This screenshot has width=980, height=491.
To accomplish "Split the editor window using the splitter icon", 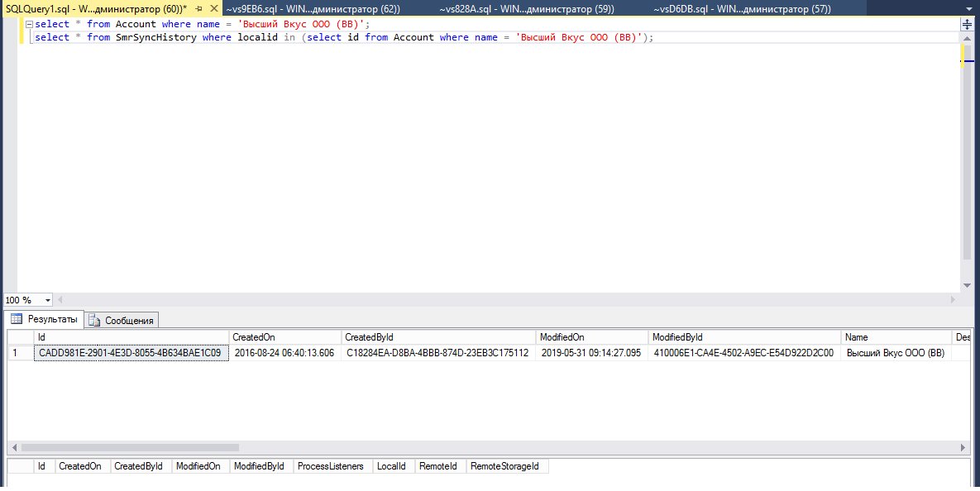I will (967, 24).
